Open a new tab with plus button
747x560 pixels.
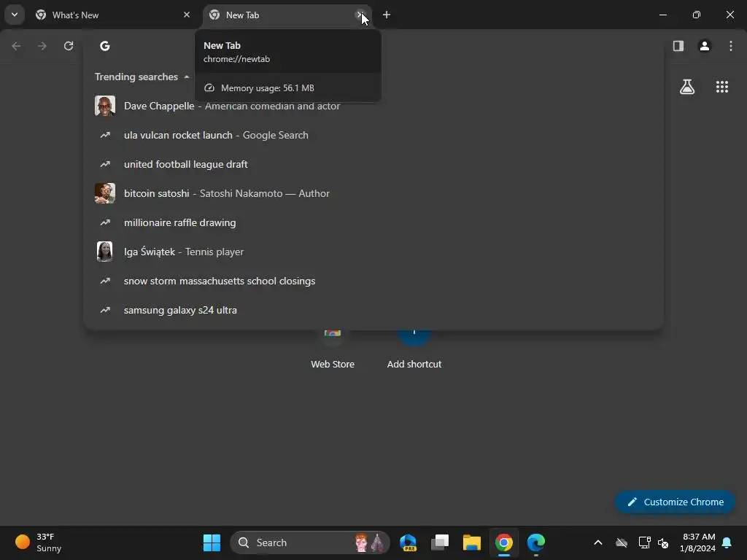tap(387, 15)
